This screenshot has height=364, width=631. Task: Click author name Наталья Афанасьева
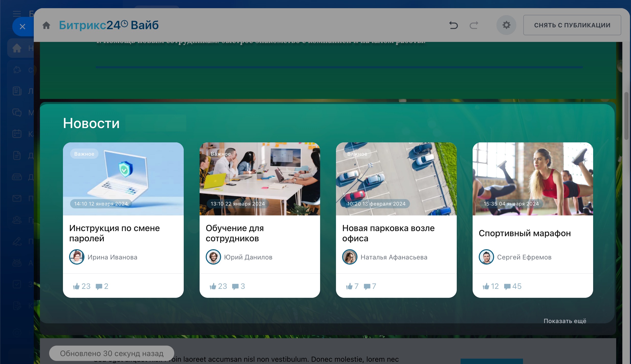(394, 257)
